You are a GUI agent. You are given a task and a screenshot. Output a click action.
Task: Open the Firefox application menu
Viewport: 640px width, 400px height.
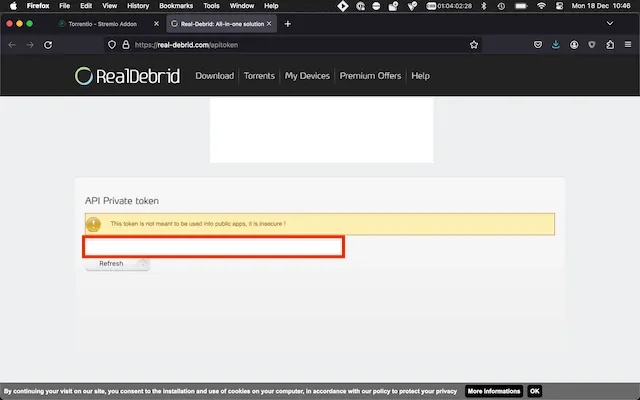tap(38, 6)
